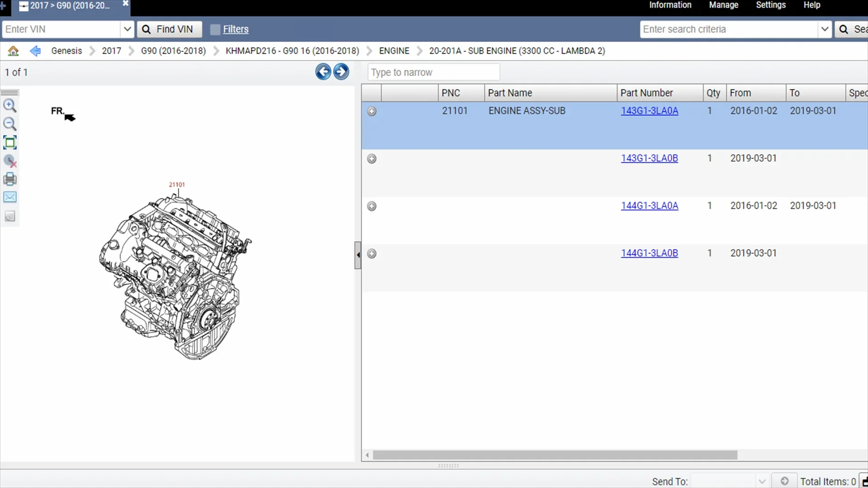Click the diagram toolbar drag handle

pyautogui.click(x=10, y=93)
